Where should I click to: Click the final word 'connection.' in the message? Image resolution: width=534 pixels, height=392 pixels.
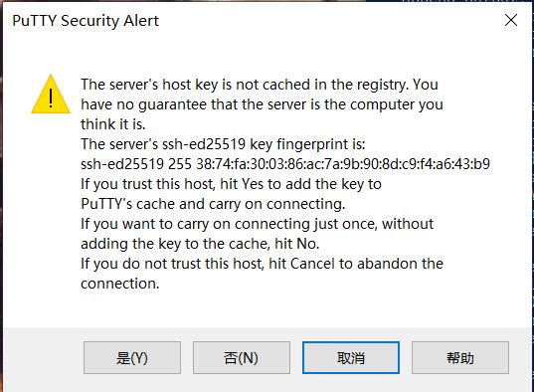[x=120, y=284]
